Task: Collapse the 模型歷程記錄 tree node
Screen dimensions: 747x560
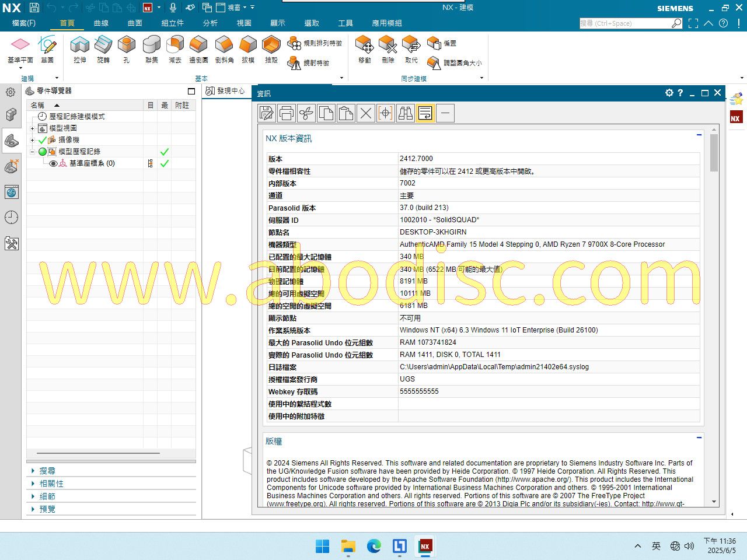Action: point(33,152)
